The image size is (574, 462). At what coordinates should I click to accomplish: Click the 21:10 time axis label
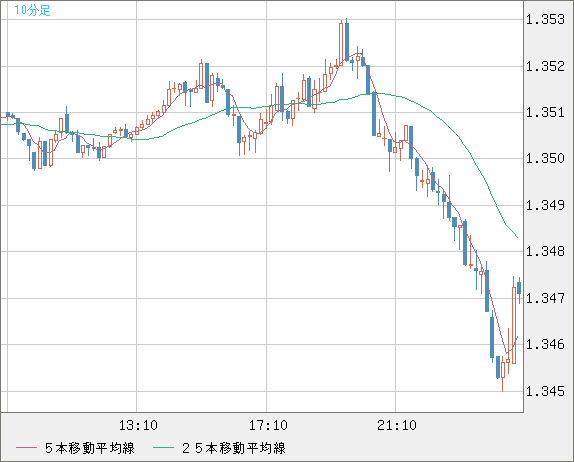point(397,425)
